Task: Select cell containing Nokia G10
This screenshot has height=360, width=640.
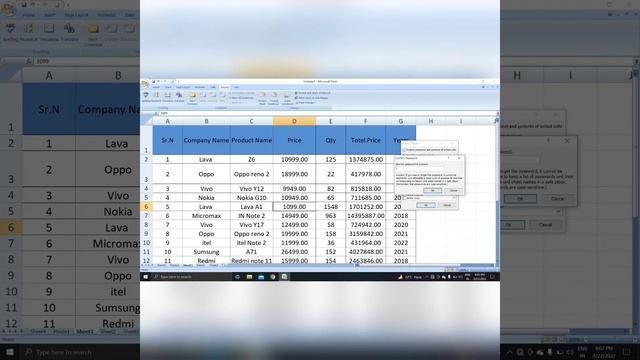Action: (x=251, y=198)
